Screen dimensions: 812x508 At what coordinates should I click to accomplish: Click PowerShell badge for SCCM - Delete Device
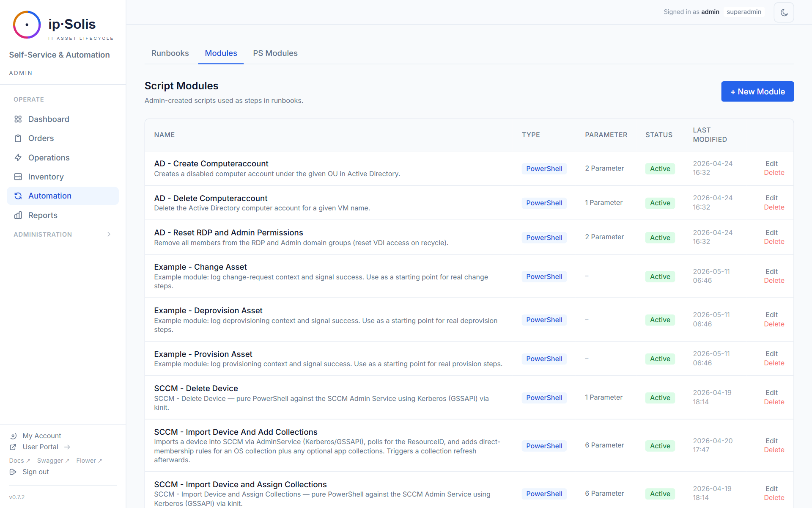coord(544,398)
